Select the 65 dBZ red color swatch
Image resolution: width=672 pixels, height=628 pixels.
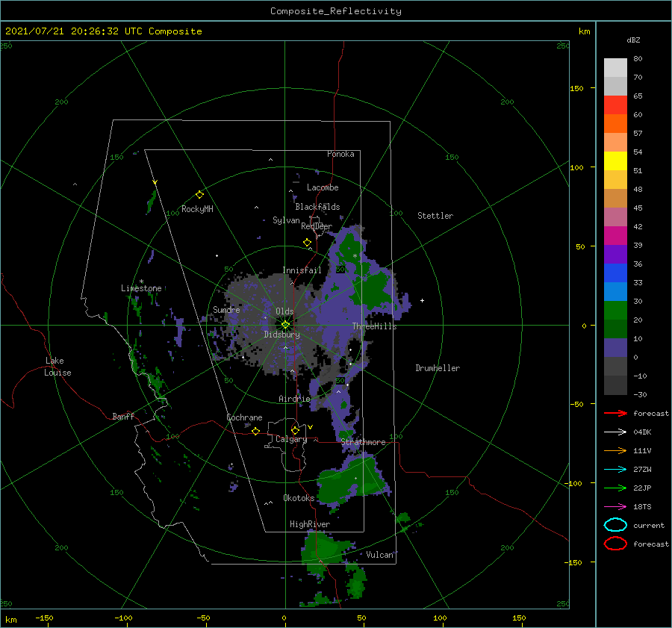click(x=615, y=105)
